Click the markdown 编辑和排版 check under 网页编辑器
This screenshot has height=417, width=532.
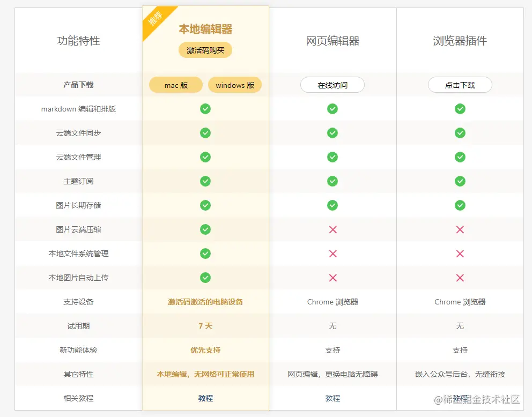pyautogui.click(x=332, y=109)
